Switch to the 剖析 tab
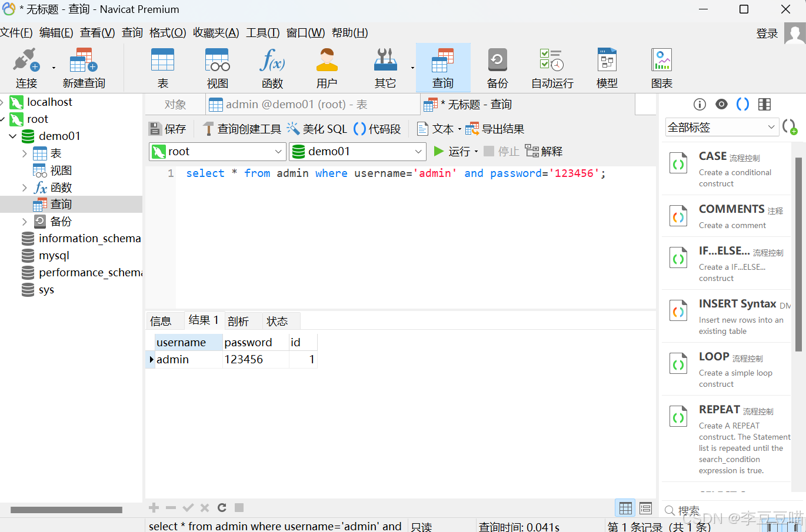 (237, 320)
